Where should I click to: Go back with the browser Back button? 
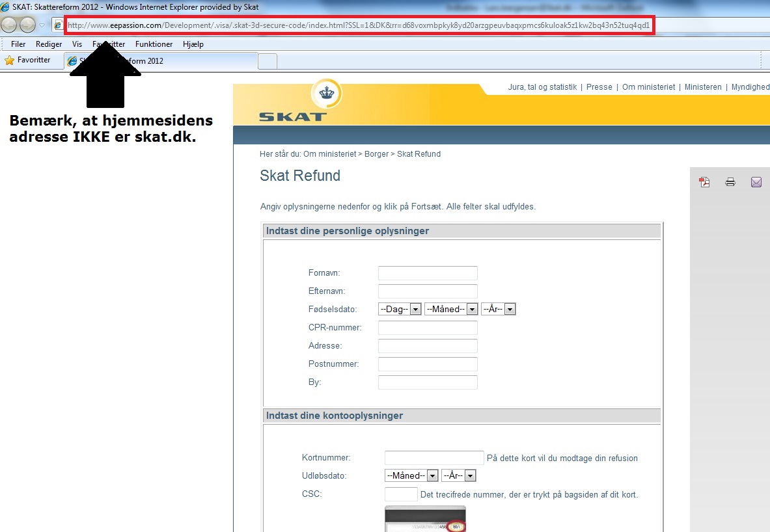click(x=9, y=25)
